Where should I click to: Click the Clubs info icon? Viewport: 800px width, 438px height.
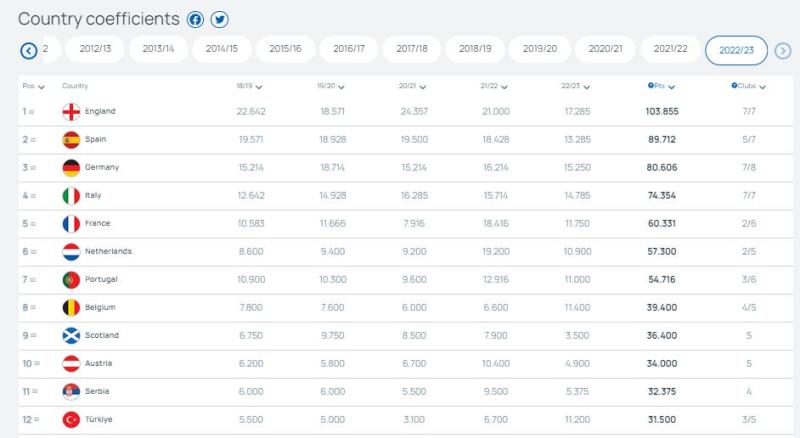[x=733, y=86]
